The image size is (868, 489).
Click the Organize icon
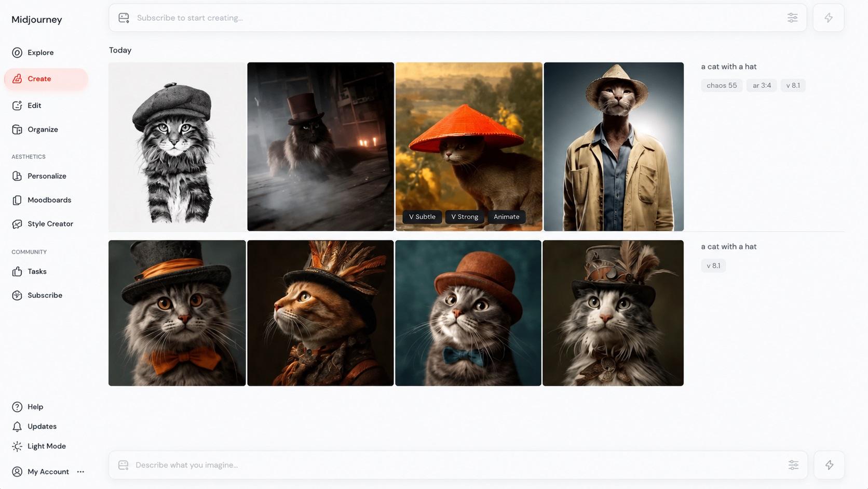17,129
